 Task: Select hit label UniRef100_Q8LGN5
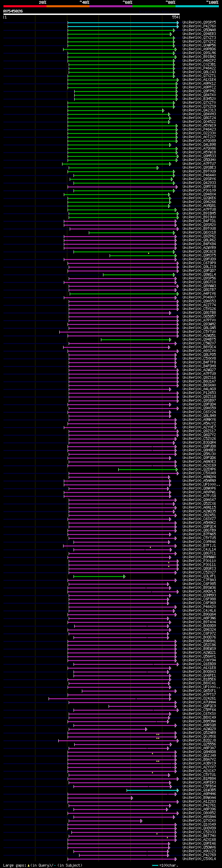tap(199, 328)
